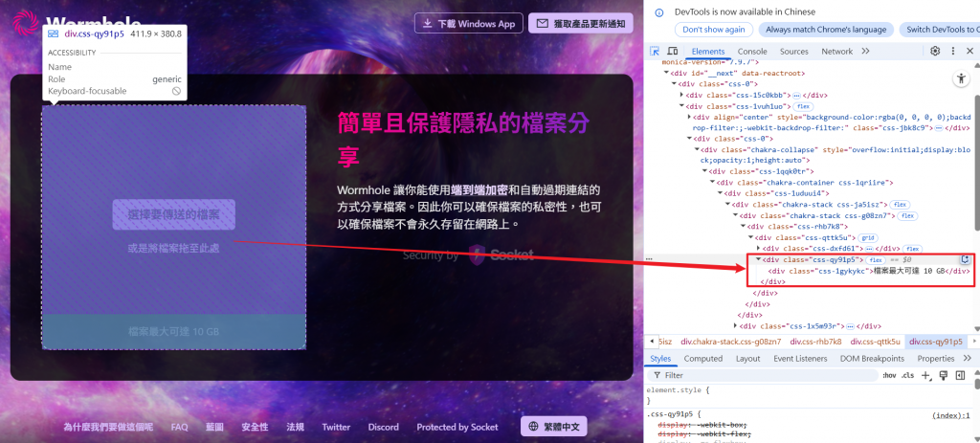Open the Discord footer link

click(x=383, y=427)
